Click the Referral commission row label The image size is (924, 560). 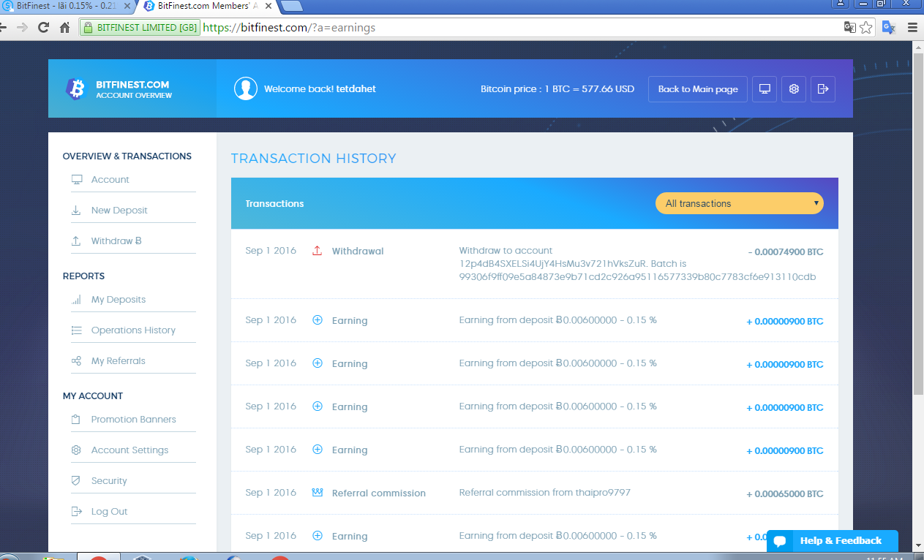tap(378, 493)
